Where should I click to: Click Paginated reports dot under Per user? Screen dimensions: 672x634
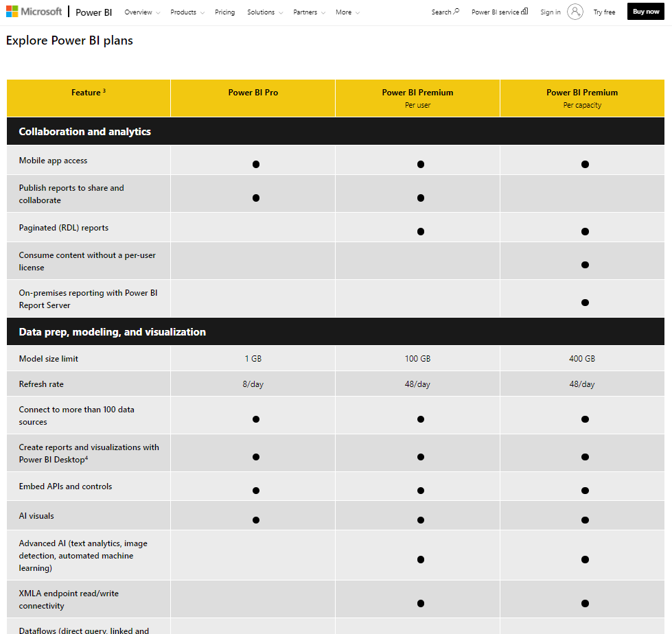point(420,231)
